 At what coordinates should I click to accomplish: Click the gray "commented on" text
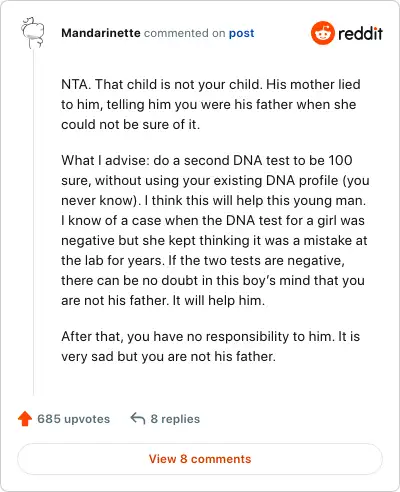click(x=184, y=33)
